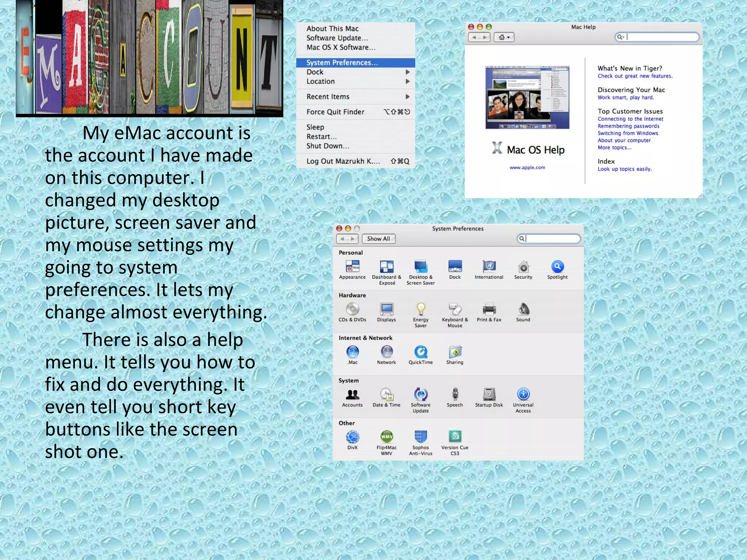Expand the Dock submenu arrow
Image resolution: width=747 pixels, height=560 pixels.
pyautogui.click(x=408, y=72)
